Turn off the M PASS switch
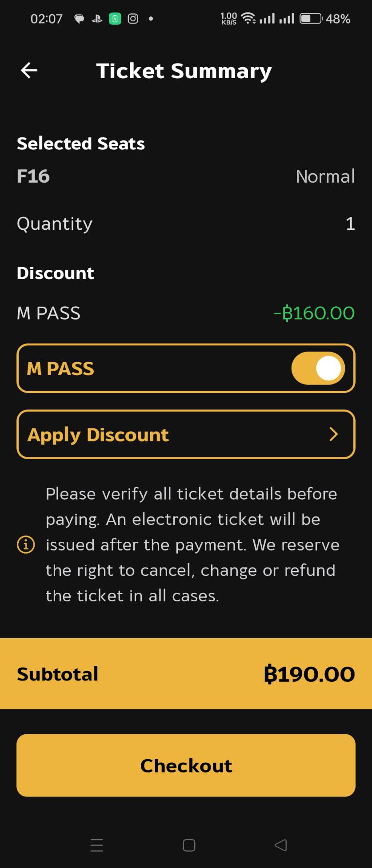The width and height of the screenshot is (372, 868). 318,368
